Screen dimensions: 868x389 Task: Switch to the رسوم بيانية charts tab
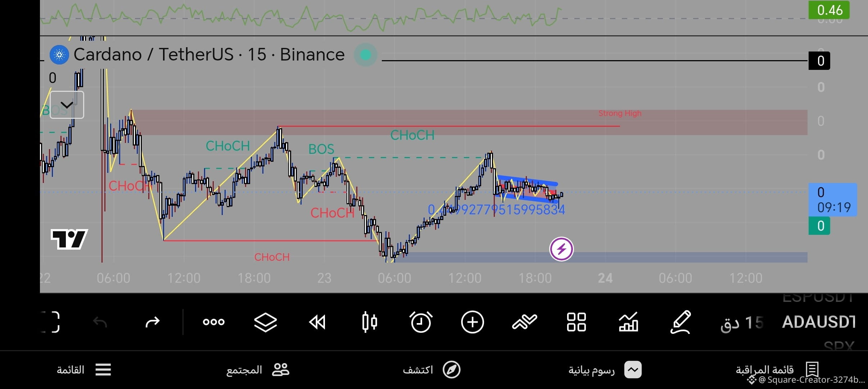pyautogui.click(x=605, y=370)
